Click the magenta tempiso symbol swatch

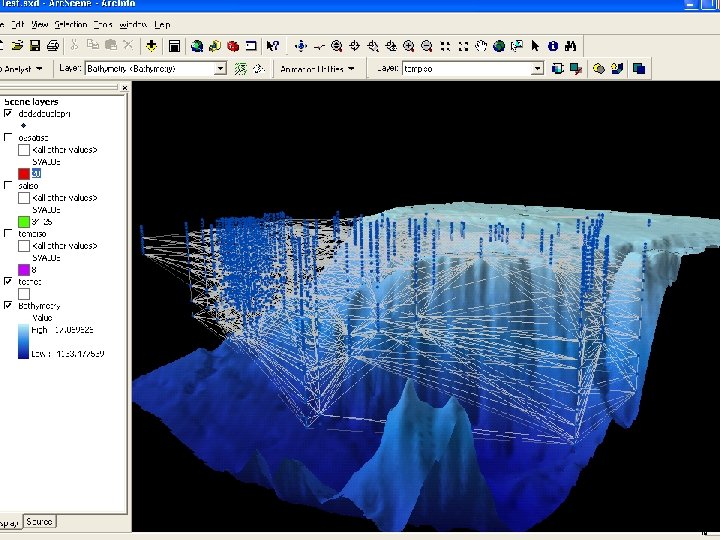point(24,270)
